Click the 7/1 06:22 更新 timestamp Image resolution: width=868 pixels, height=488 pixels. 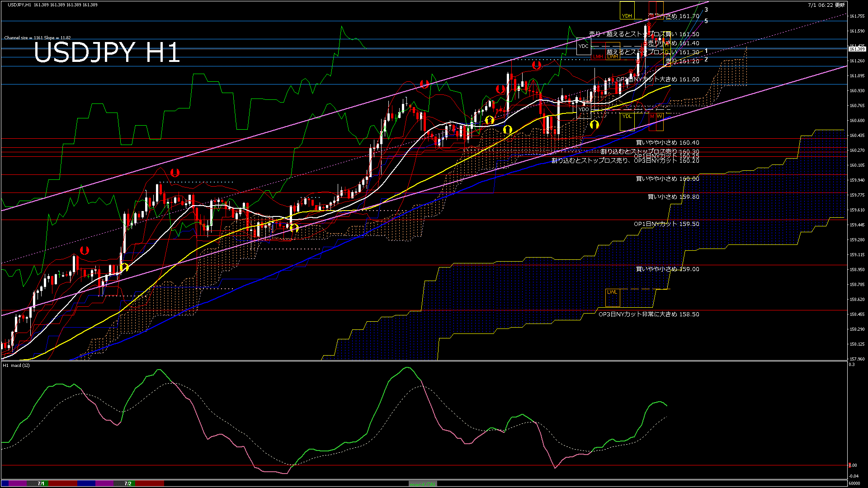coord(826,5)
